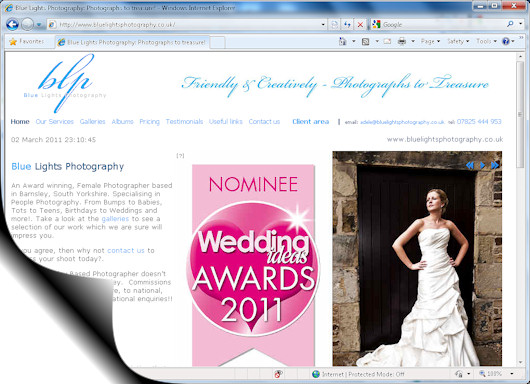Open the Galleries nav link
This screenshot has width=530, height=384.
pos(93,122)
